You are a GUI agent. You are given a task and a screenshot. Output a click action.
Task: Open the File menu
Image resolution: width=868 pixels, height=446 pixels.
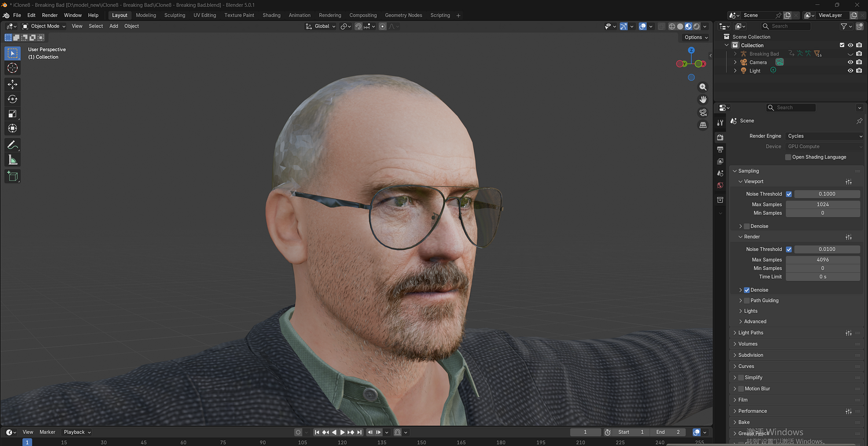coord(17,16)
